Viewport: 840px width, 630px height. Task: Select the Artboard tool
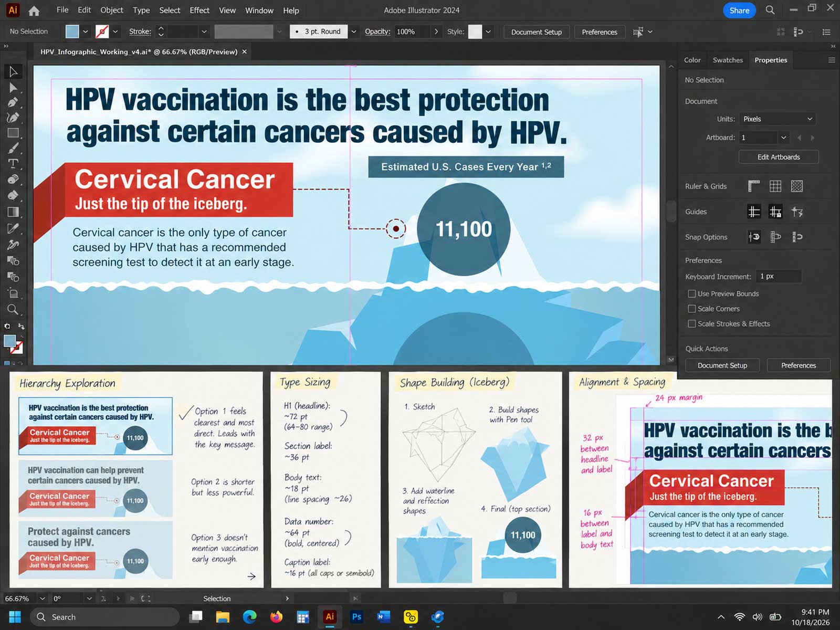point(13,293)
